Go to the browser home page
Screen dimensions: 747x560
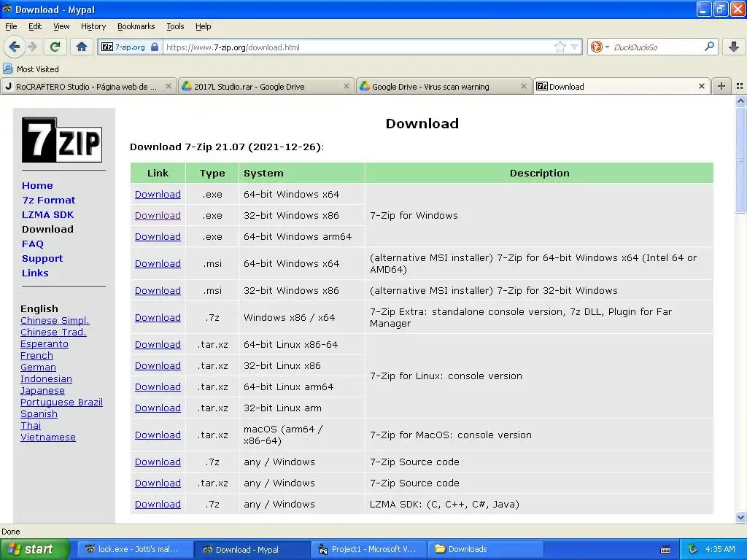[x=82, y=47]
